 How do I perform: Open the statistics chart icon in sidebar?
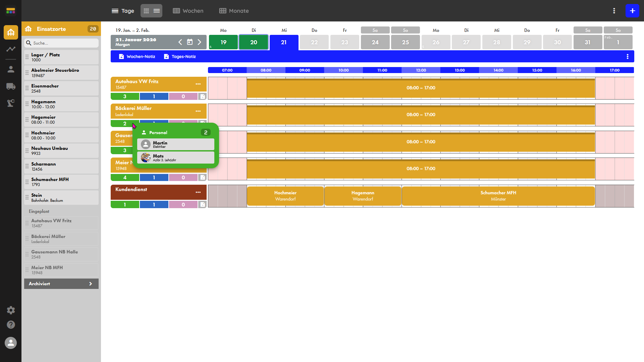pyautogui.click(x=11, y=49)
